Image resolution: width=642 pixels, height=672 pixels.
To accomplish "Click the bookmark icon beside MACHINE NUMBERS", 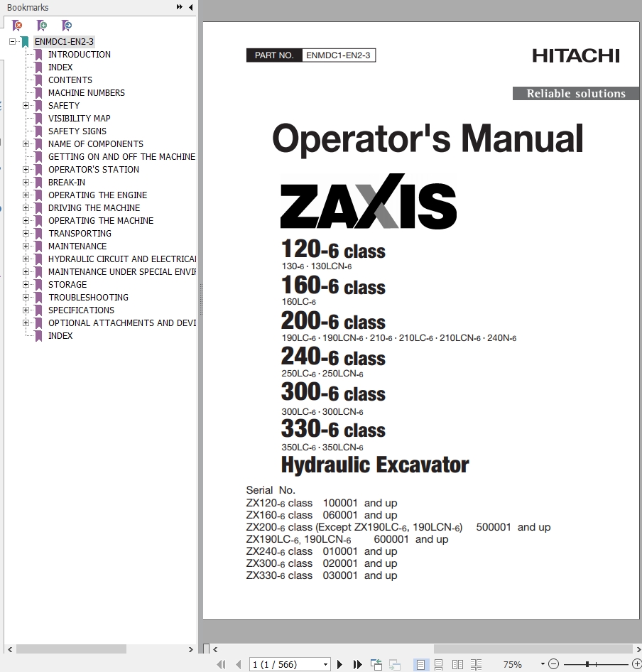I will click(x=38, y=93).
